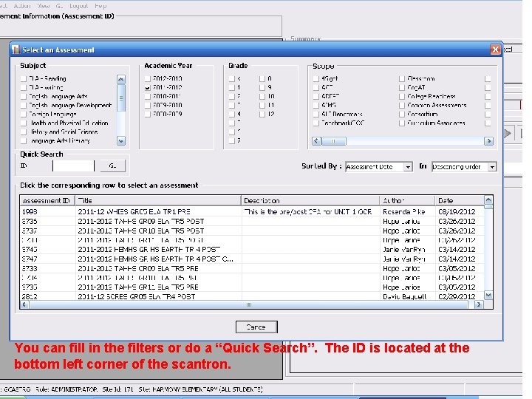Click the assessment table horizontal scrollbar thumb

click(250, 304)
